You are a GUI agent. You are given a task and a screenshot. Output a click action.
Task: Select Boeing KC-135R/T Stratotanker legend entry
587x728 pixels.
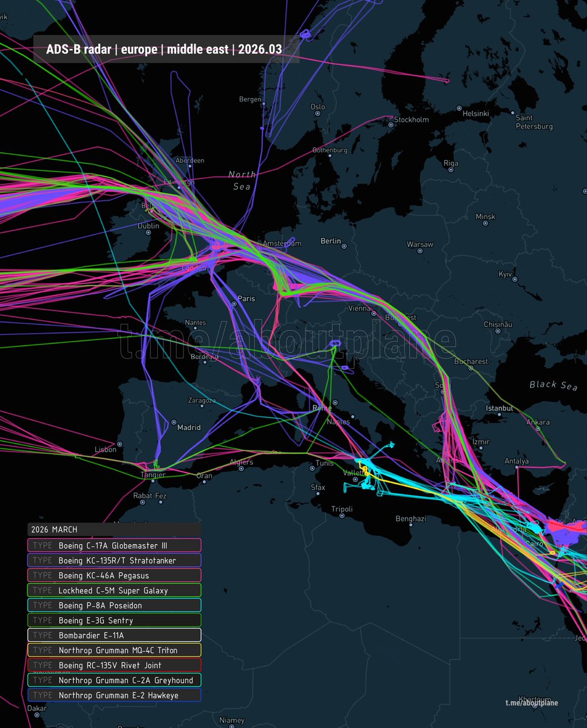point(114,561)
